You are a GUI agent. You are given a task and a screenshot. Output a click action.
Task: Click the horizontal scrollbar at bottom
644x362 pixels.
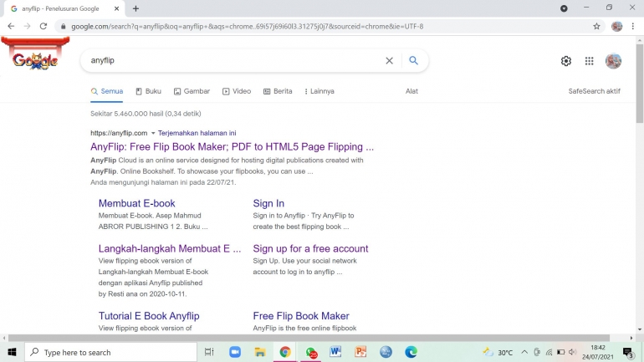(x=309, y=338)
